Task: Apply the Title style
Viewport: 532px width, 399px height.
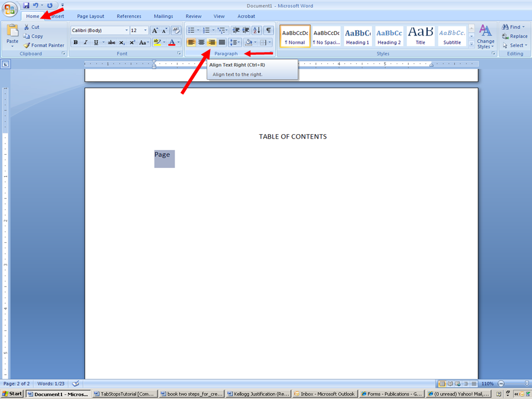Action: tap(421, 36)
